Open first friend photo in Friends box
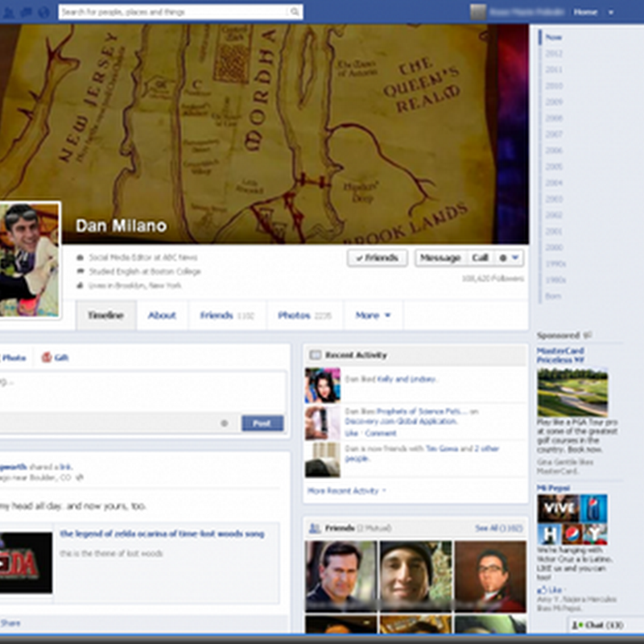644x644 pixels. [x=341, y=576]
